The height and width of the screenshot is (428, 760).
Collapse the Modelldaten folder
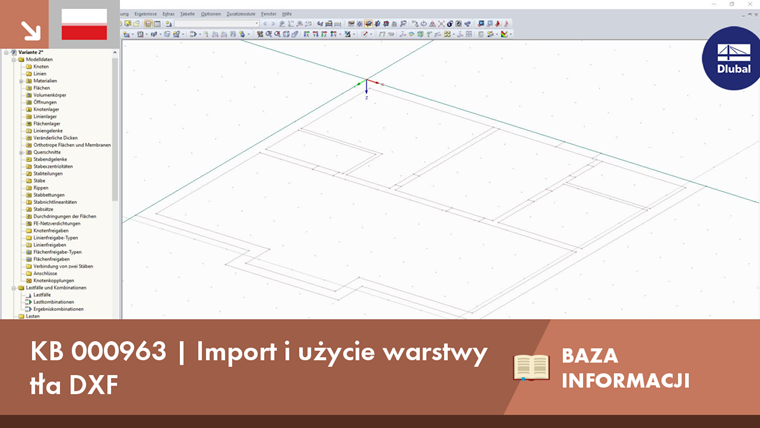(14, 60)
